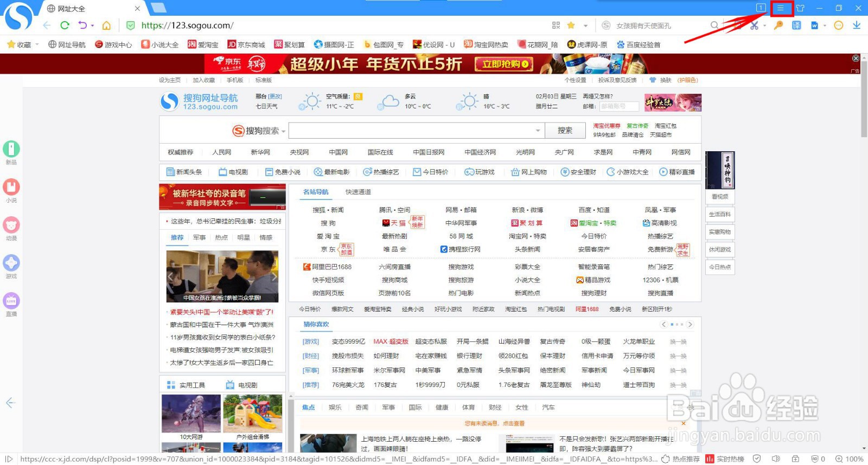Viewport: 868px width, 465px height.
Task: Expand the screenshot tool dropdown arrow
Action: 765,25
